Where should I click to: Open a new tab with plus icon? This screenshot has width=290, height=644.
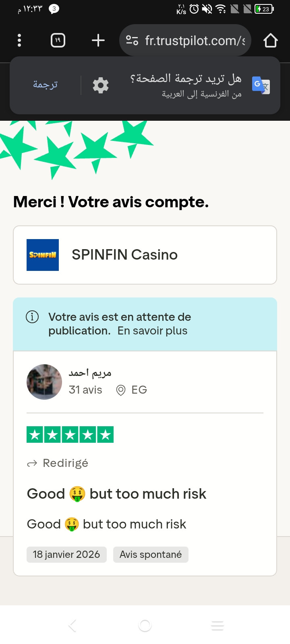point(98,40)
